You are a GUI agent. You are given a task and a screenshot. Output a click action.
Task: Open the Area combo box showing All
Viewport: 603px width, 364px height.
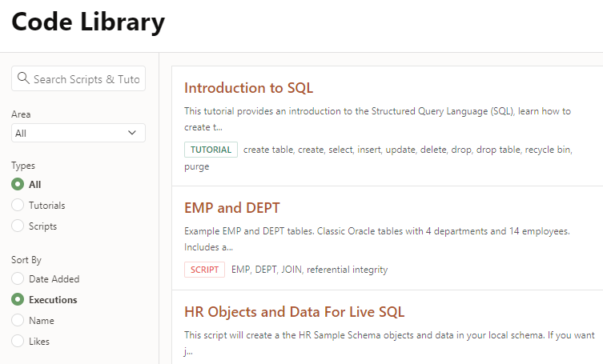[78, 133]
